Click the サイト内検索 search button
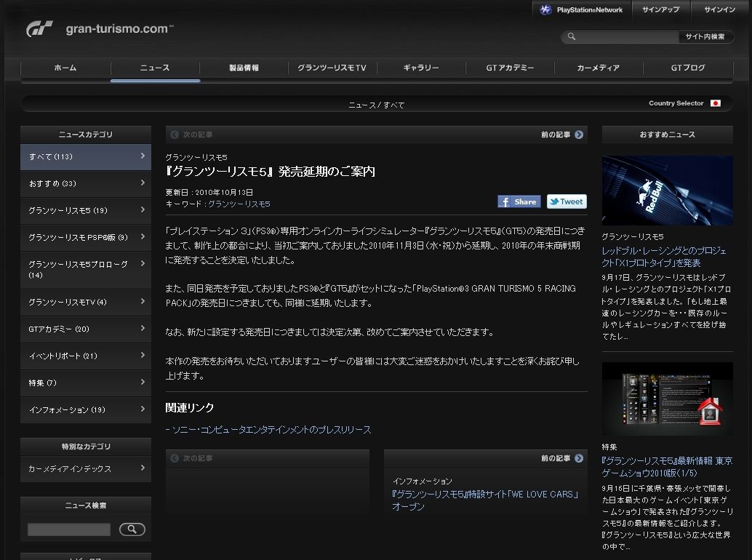 tap(705, 36)
